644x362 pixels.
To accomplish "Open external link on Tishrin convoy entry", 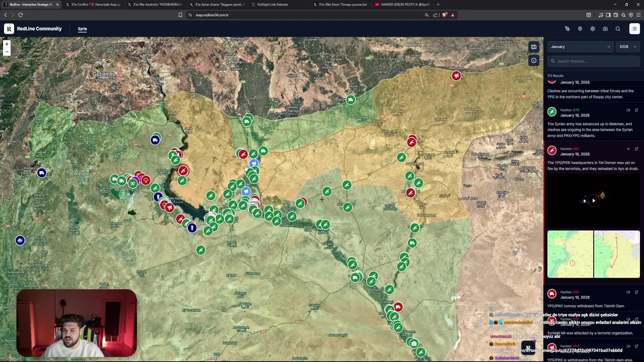I will click(636, 292).
